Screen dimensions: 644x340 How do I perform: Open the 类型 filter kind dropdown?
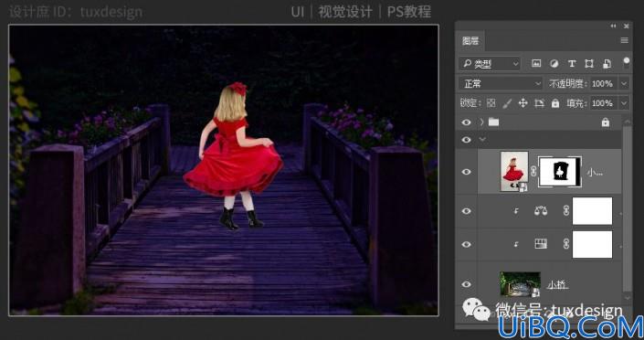tap(491, 64)
